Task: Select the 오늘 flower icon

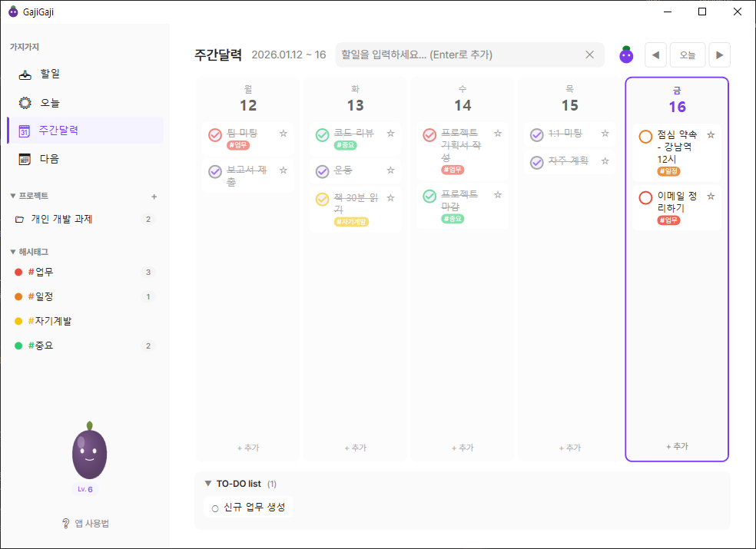Action: (x=25, y=101)
